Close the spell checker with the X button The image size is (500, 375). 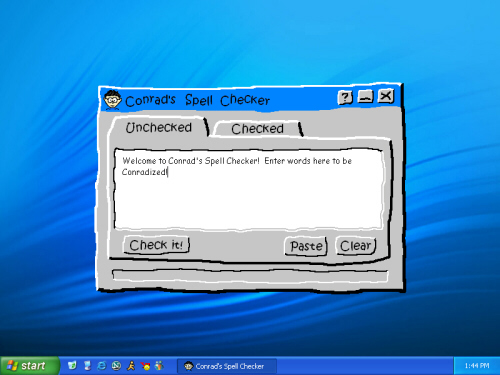(x=386, y=96)
